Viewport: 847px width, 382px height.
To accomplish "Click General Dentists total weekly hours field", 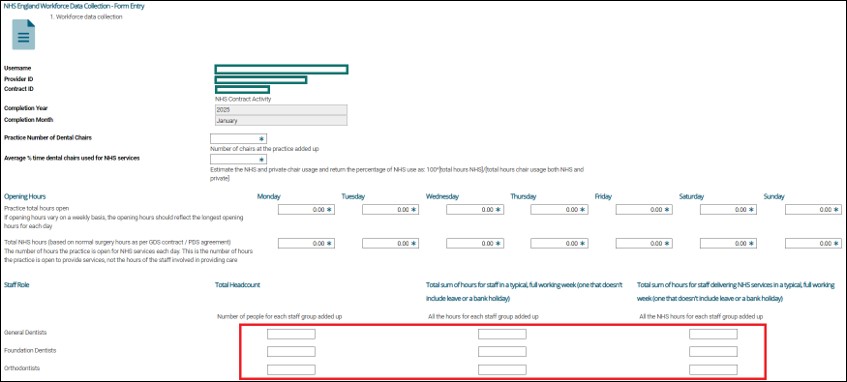I will click(502, 334).
